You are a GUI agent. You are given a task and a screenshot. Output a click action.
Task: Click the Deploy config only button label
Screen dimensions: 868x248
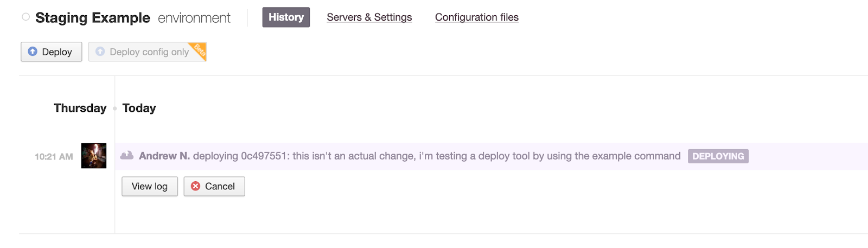click(149, 52)
